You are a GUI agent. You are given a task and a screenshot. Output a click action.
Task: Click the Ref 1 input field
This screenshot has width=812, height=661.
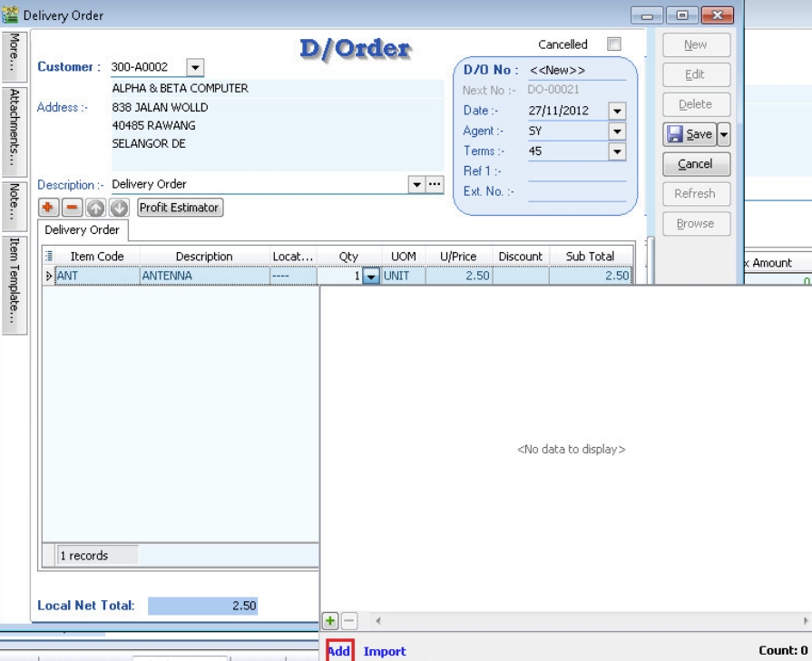577,171
